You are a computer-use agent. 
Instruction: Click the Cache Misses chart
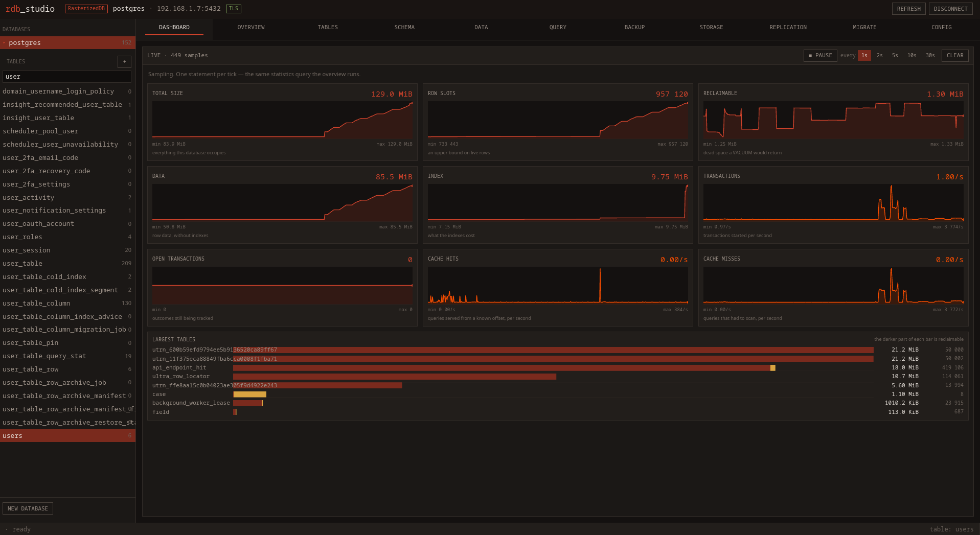[833, 286]
